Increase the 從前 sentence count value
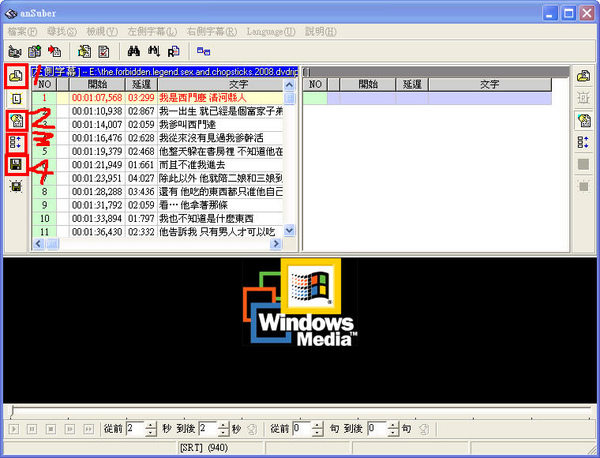This screenshot has height=458, width=600. click(317, 425)
